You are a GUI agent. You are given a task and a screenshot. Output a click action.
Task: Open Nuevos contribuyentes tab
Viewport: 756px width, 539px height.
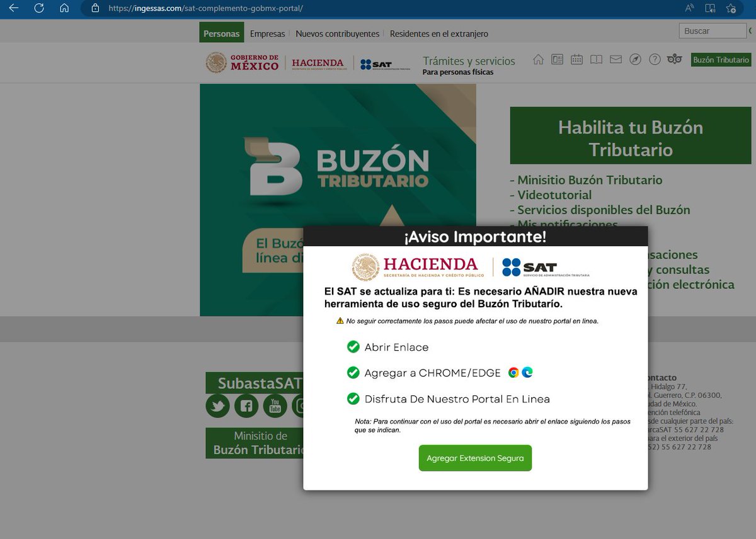338,33
